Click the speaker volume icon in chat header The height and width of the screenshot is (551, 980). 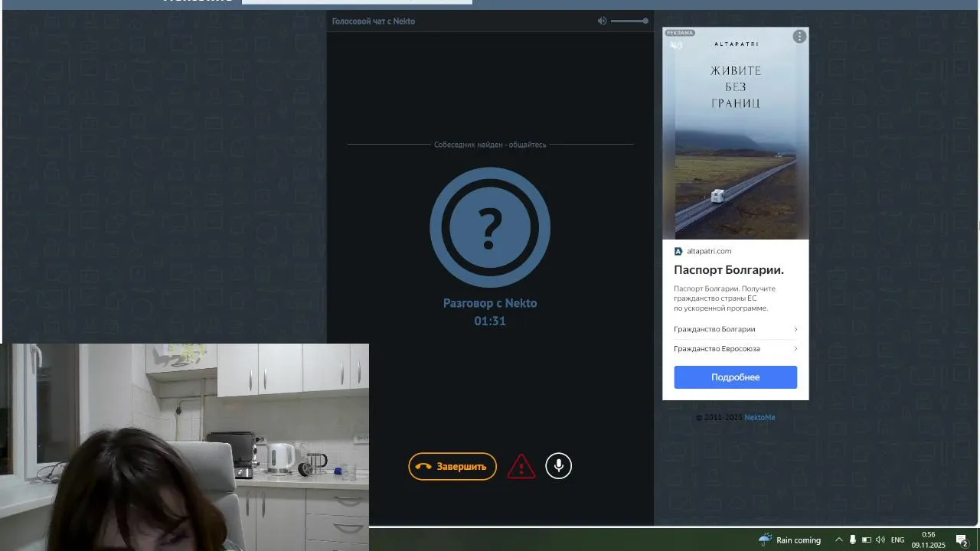point(602,21)
